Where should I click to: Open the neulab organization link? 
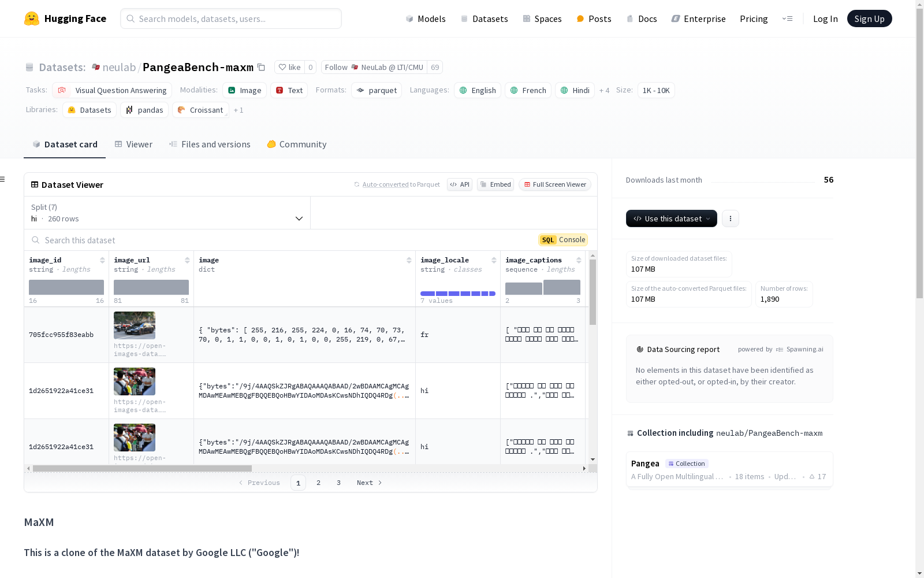click(x=119, y=67)
